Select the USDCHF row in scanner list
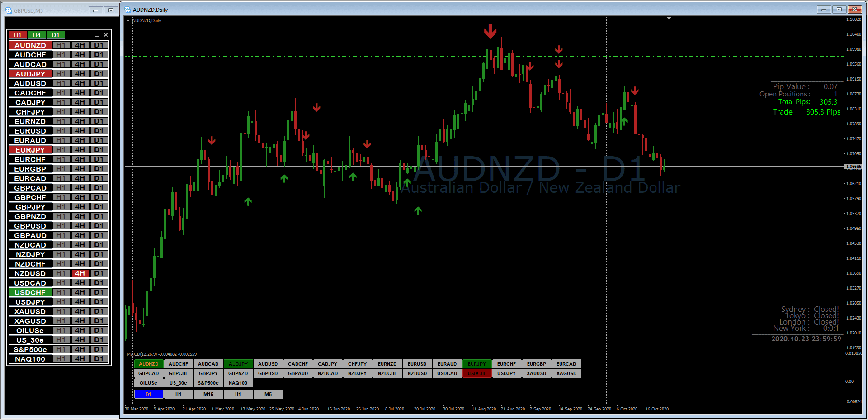 pyautogui.click(x=30, y=292)
